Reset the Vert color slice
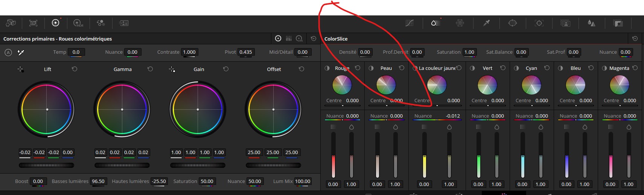 pyautogui.click(x=503, y=68)
